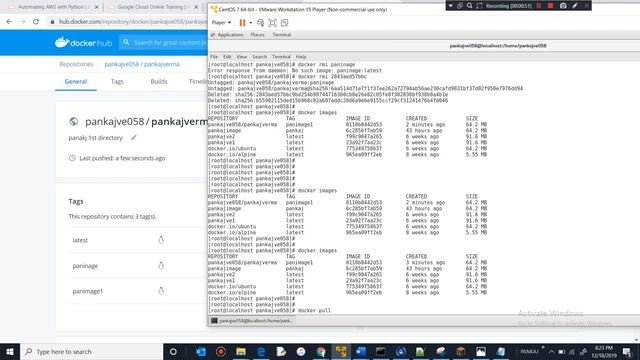Click Linux icon next to latest tag
Screen dimensions: 640x360
tap(161, 240)
